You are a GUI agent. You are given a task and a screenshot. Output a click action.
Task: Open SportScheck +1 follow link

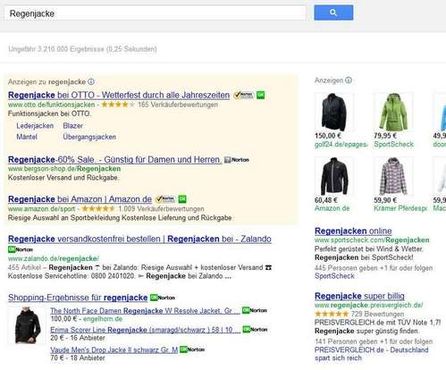coord(334,276)
